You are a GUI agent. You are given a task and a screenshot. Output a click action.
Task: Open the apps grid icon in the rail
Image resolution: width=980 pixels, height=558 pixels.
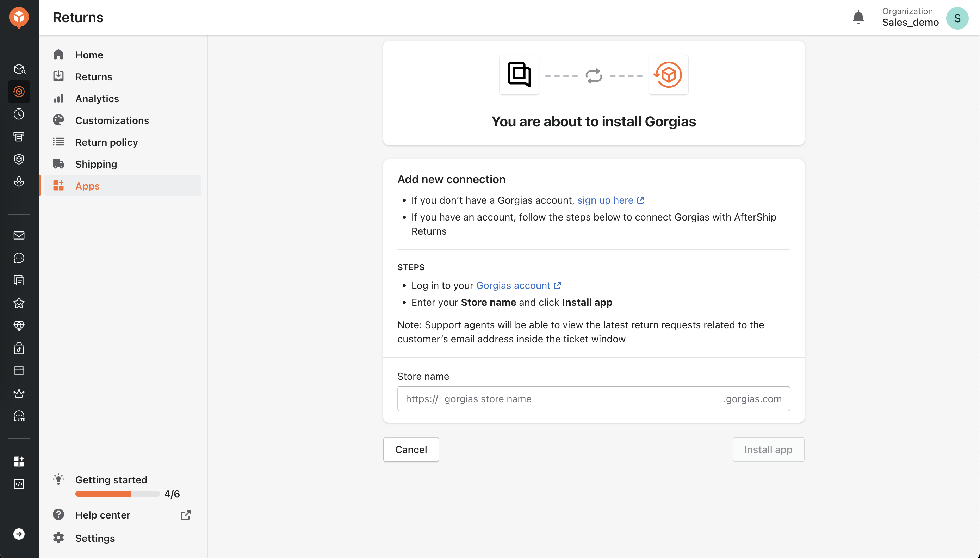[x=19, y=461]
